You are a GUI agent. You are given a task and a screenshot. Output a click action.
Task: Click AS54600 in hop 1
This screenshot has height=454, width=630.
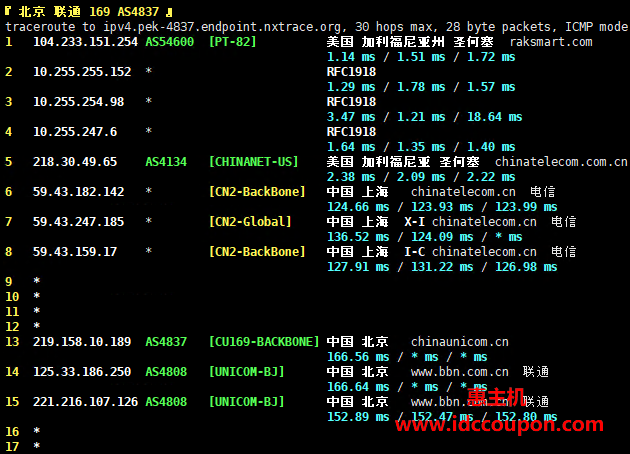(170, 42)
